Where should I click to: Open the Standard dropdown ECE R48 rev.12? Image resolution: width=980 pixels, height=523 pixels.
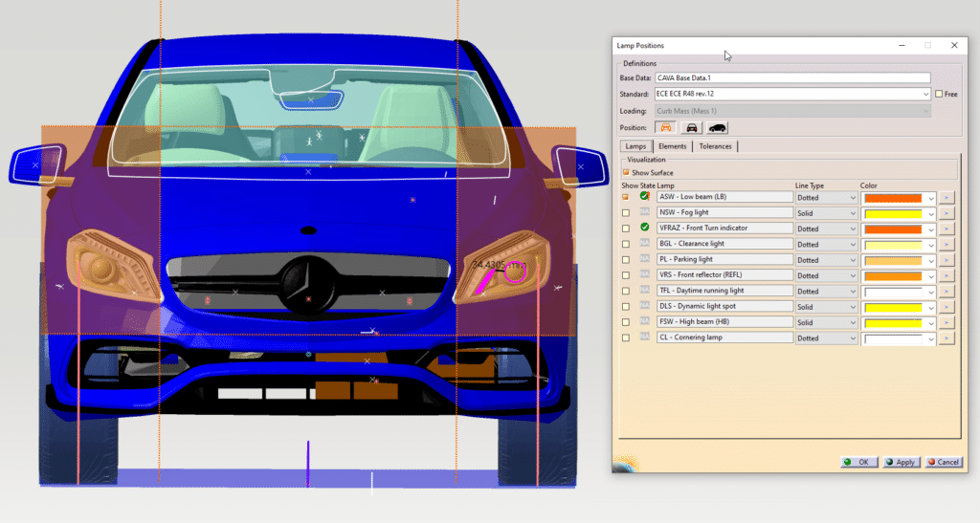pos(792,94)
